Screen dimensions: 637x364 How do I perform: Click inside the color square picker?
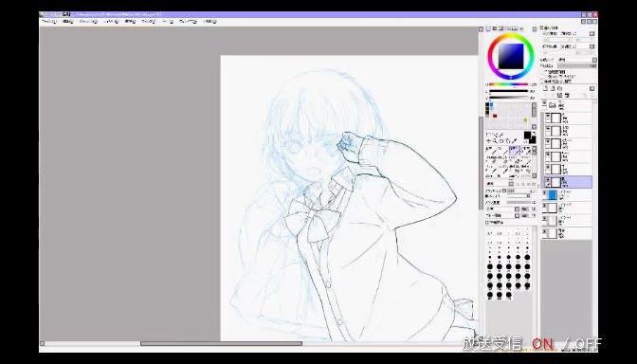click(512, 56)
